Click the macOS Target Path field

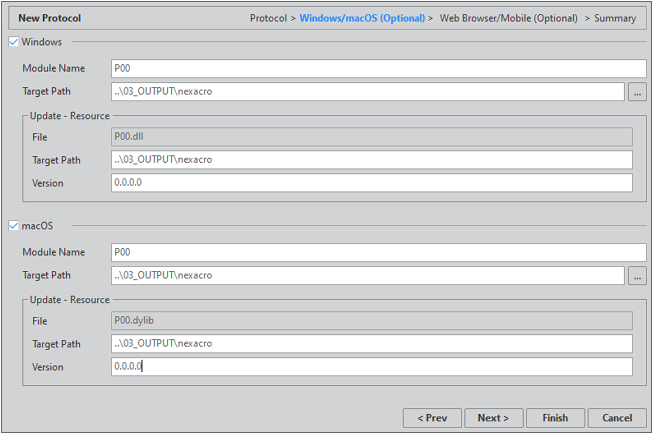(367, 276)
